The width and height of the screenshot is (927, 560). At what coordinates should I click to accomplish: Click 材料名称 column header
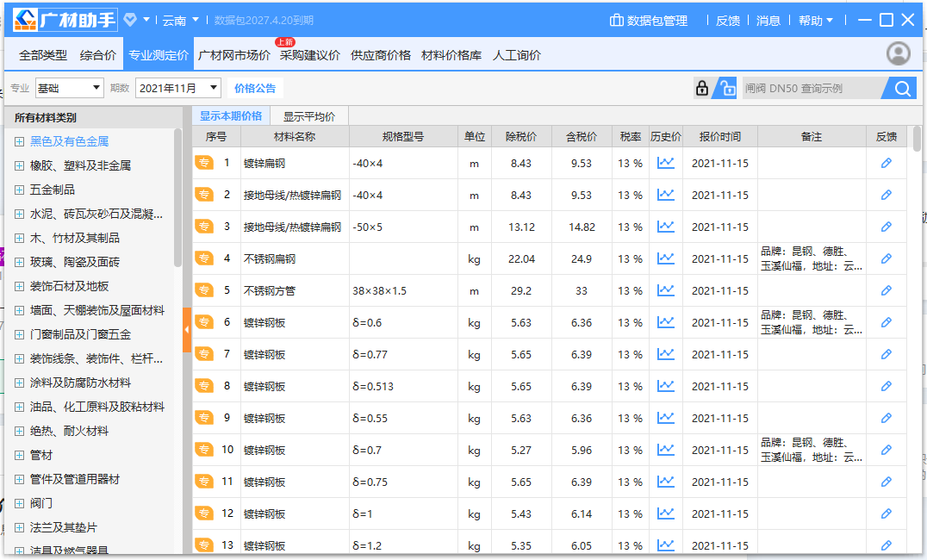(295, 137)
